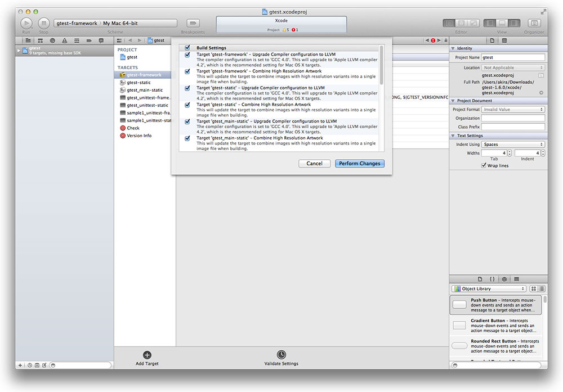Click the Project Name field

point(513,57)
